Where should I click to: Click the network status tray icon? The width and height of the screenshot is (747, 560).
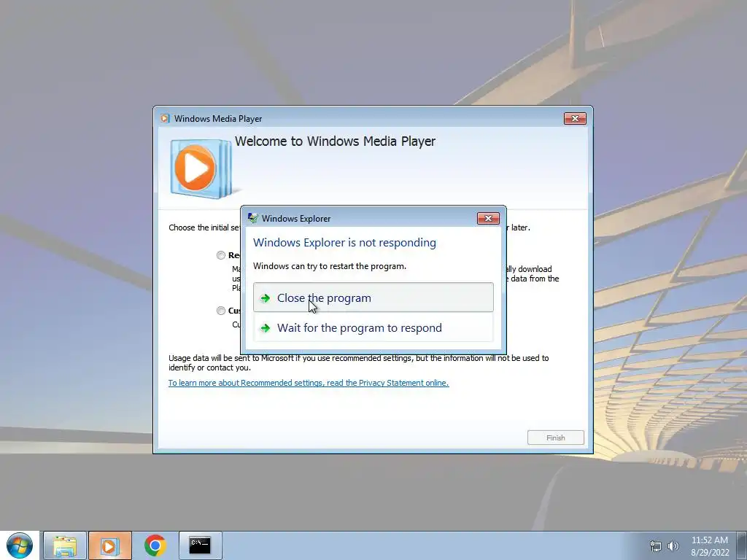656,546
